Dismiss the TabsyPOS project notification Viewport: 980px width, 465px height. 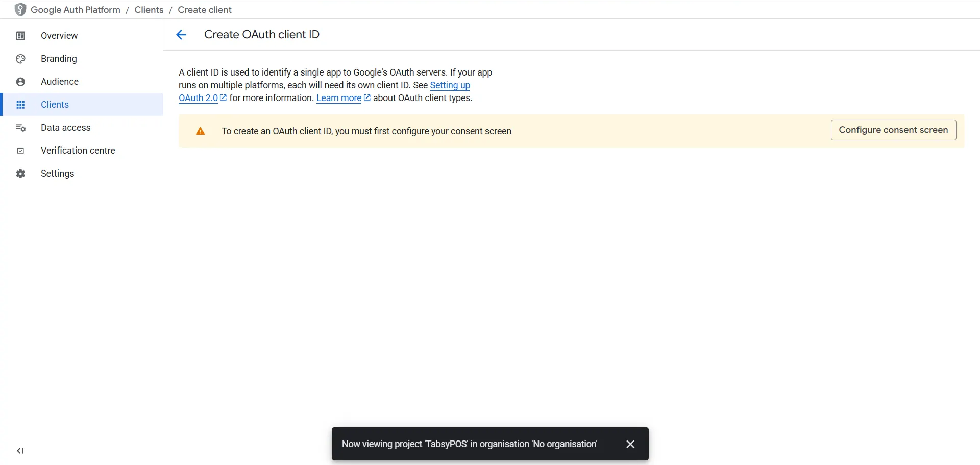630,444
